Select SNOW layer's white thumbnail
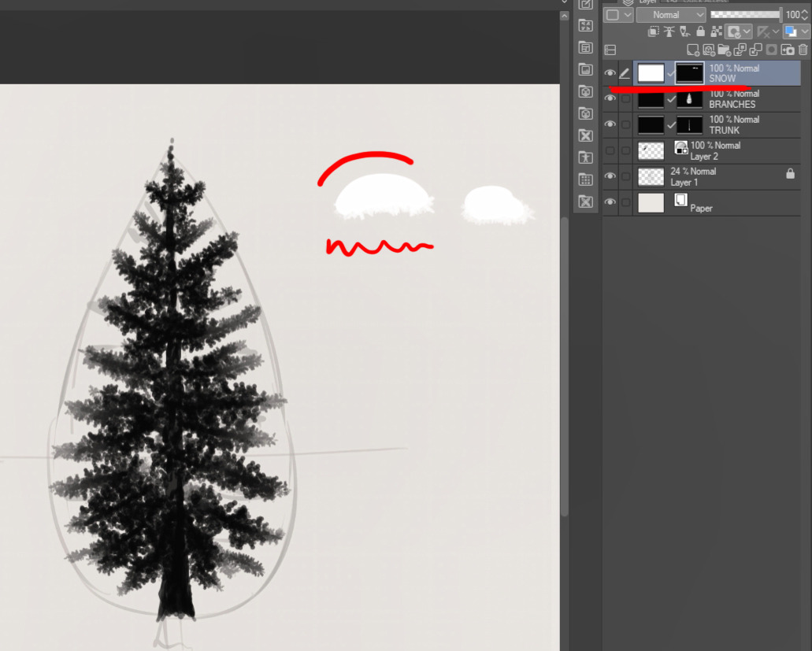The image size is (812, 651). 651,73
